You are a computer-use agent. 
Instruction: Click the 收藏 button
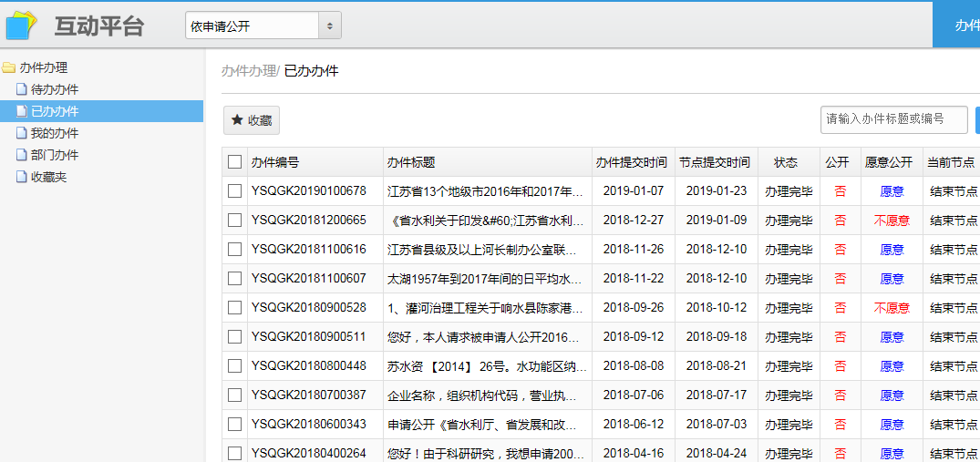tap(252, 120)
